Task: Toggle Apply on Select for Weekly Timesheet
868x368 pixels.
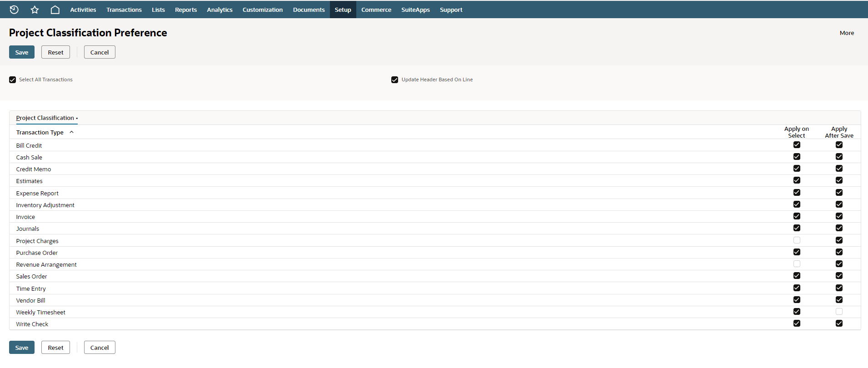Action: [797, 312]
